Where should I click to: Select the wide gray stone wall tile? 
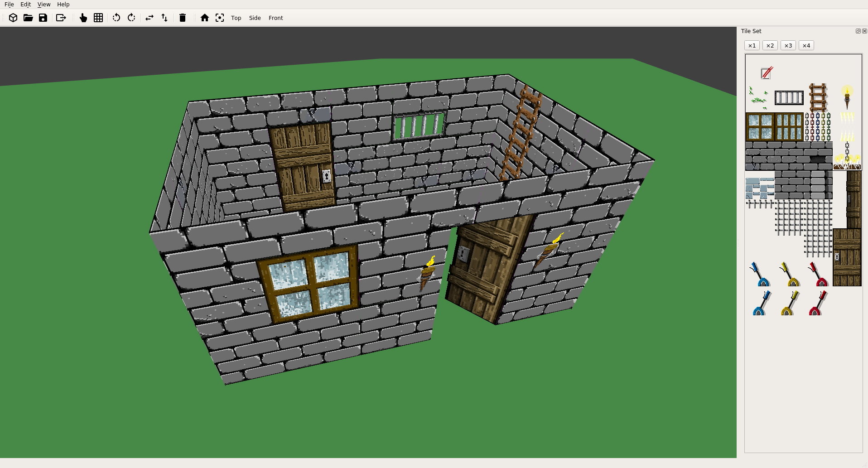click(x=789, y=156)
